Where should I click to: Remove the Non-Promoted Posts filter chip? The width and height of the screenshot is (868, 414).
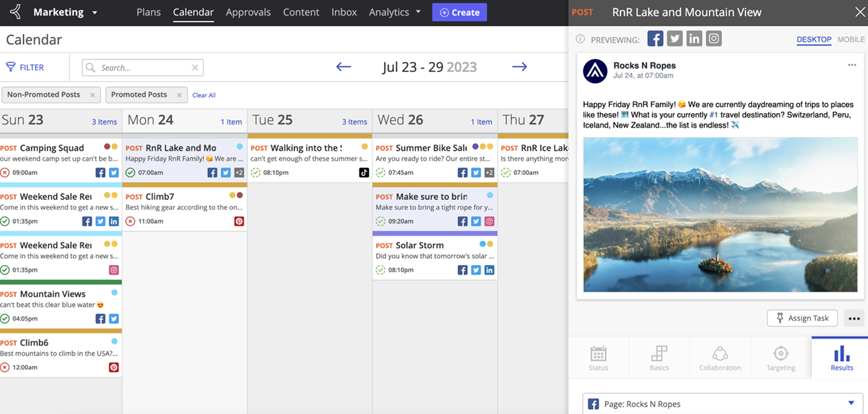pyautogui.click(x=93, y=95)
